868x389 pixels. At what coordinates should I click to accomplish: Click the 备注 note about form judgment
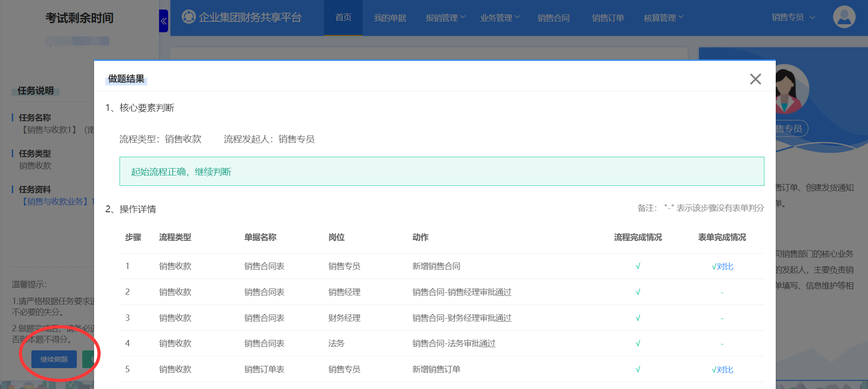(x=701, y=208)
